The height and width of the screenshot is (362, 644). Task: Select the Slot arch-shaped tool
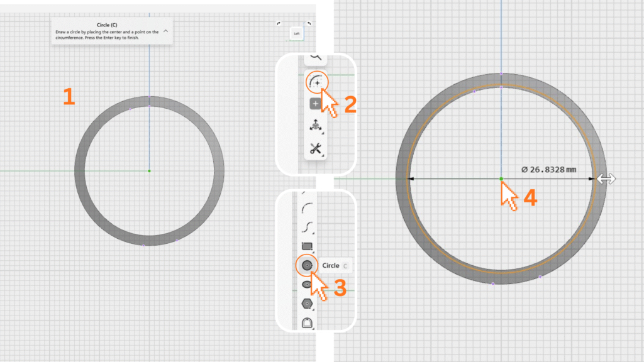[308, 323]
